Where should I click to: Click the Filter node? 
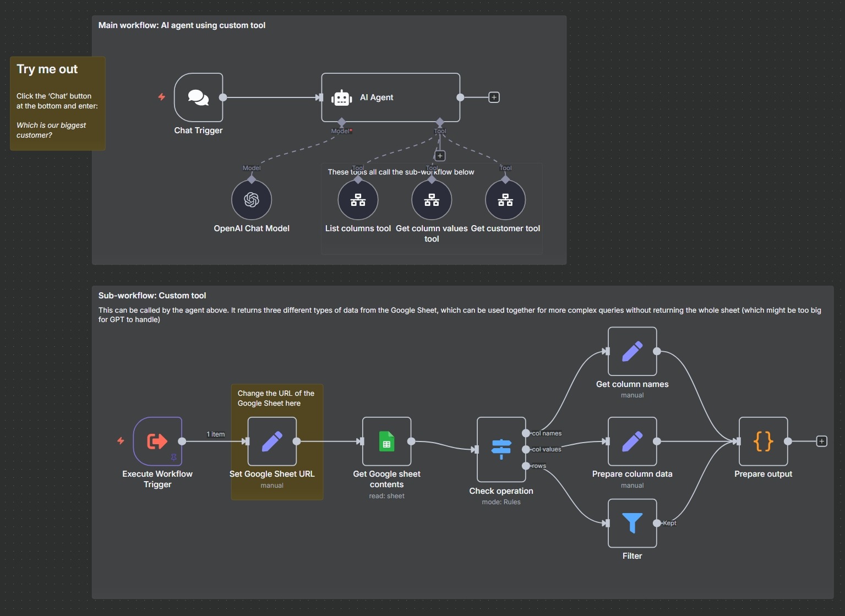[632, 523]
